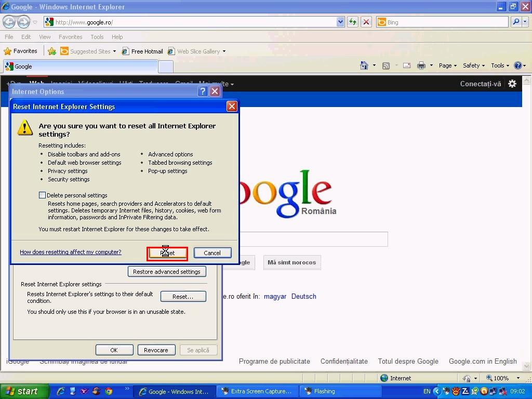Click the Stop loading X icon
532x399 pixels.
point(366,22)
